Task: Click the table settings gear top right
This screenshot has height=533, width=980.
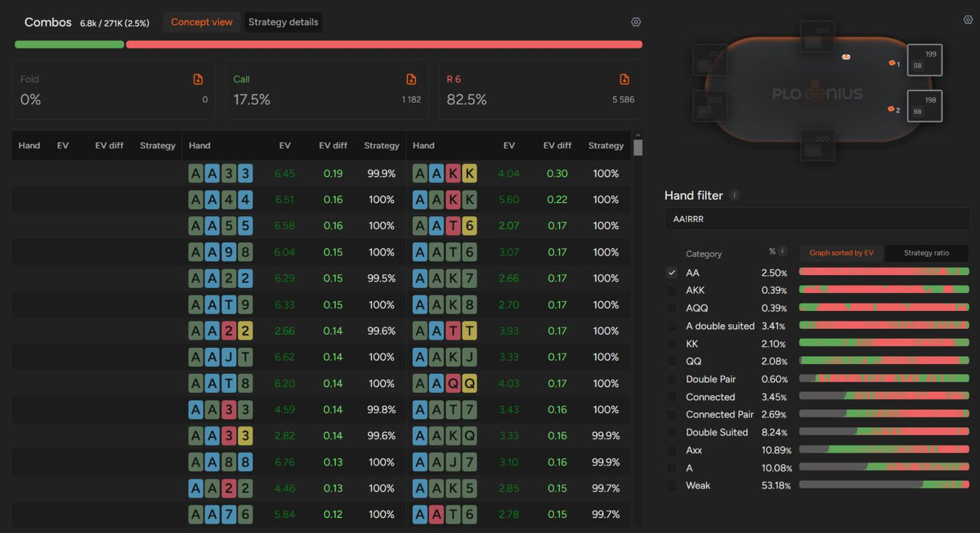Action: coord(968,20)
